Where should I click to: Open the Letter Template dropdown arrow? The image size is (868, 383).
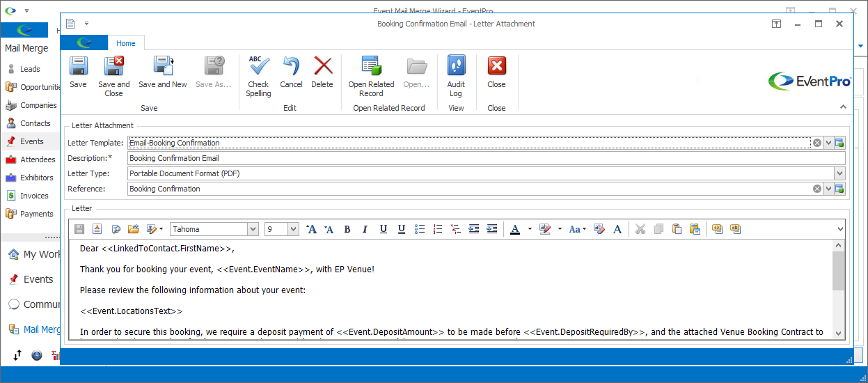[x=828, y=143]
